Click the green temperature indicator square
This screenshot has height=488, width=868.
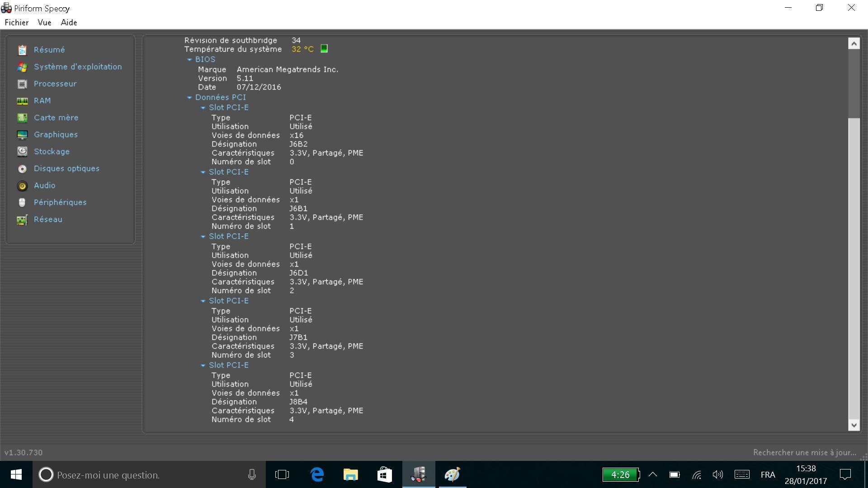tap(324, 48)
